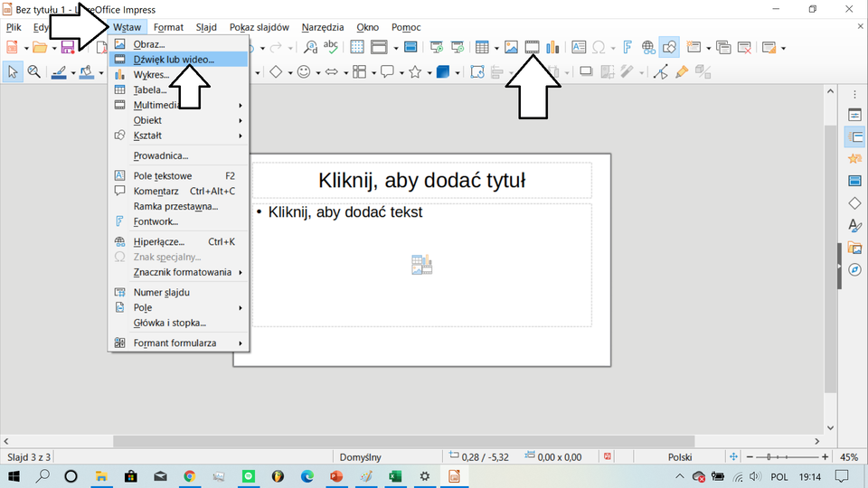Click the 'Polski' language status field
The image size is (868, 488).
coord(680,457)
